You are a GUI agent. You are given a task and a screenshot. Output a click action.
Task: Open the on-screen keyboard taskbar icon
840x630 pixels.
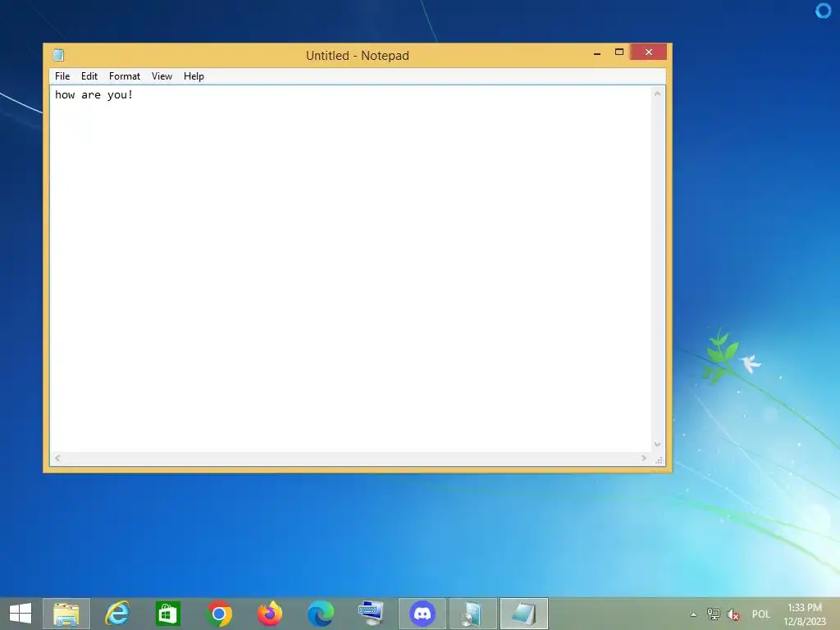coord(372,614)
